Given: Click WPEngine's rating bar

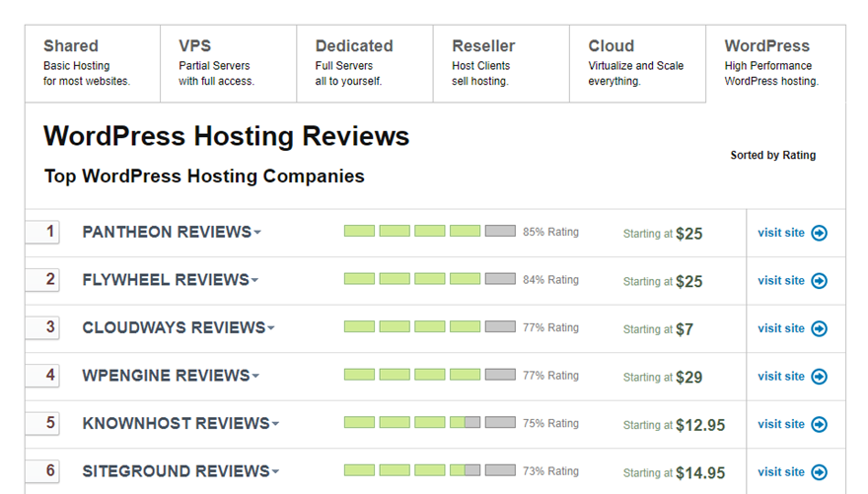Looking at the screenshot, I should coord(430,375).
